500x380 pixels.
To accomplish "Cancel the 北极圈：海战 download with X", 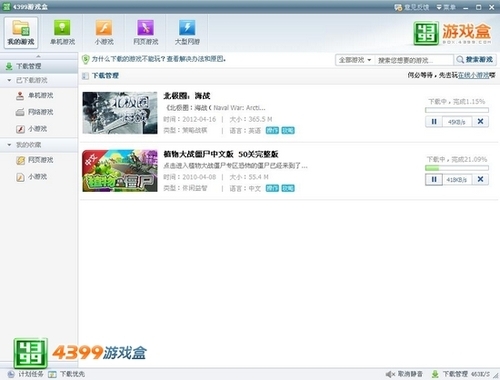I will click(x=480, y=122).
